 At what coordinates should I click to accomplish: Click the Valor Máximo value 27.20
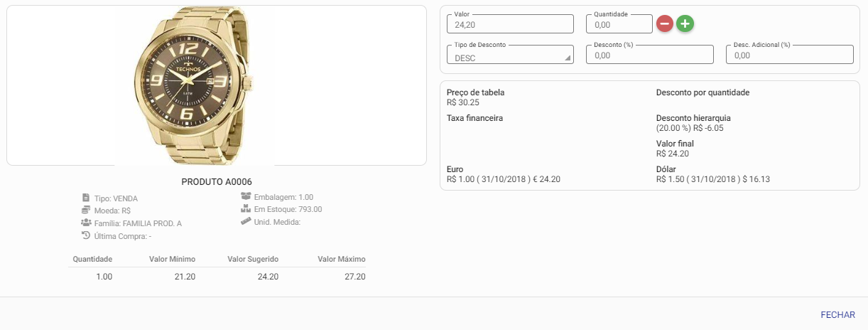point(354,277)
